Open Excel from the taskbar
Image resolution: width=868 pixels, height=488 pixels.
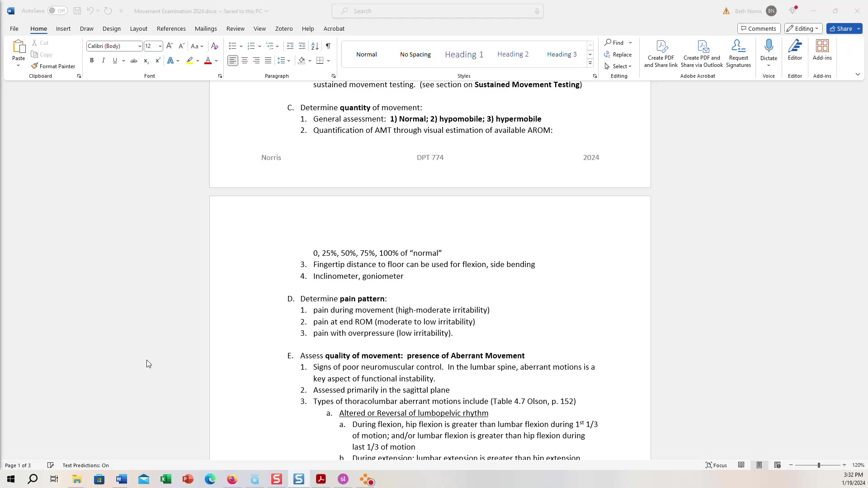point(166,479)
